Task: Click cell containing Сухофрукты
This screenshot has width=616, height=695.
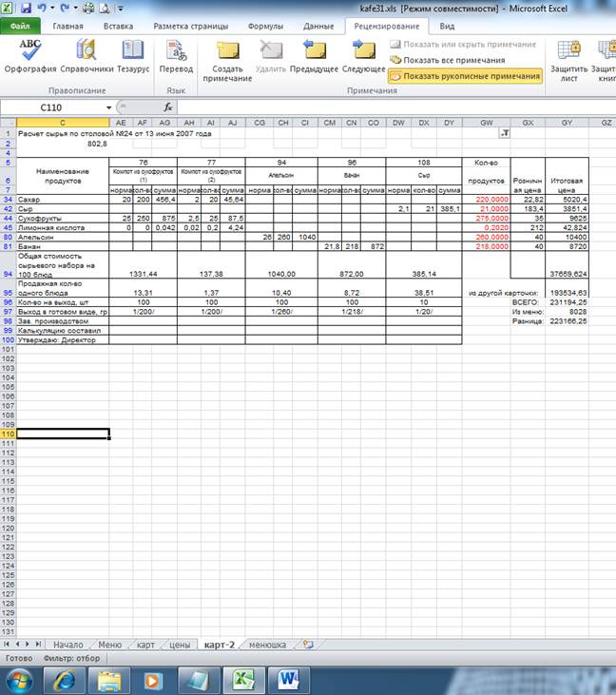Action: point(63,218)
